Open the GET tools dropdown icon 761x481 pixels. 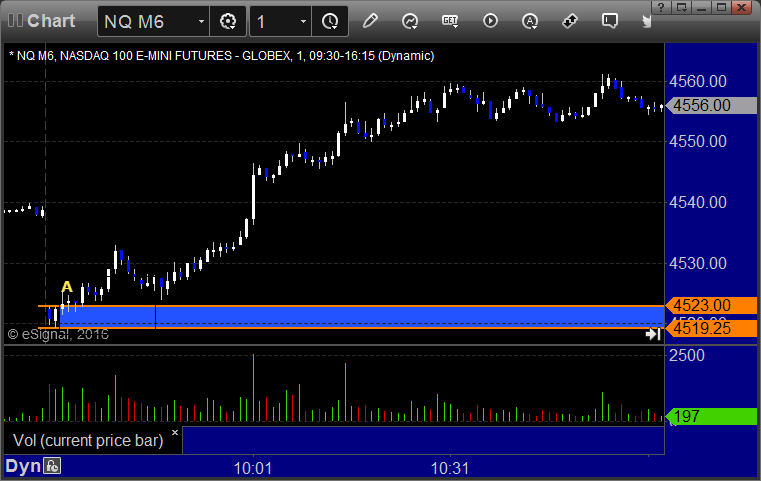pyautogui.click(x=450, y=21)
